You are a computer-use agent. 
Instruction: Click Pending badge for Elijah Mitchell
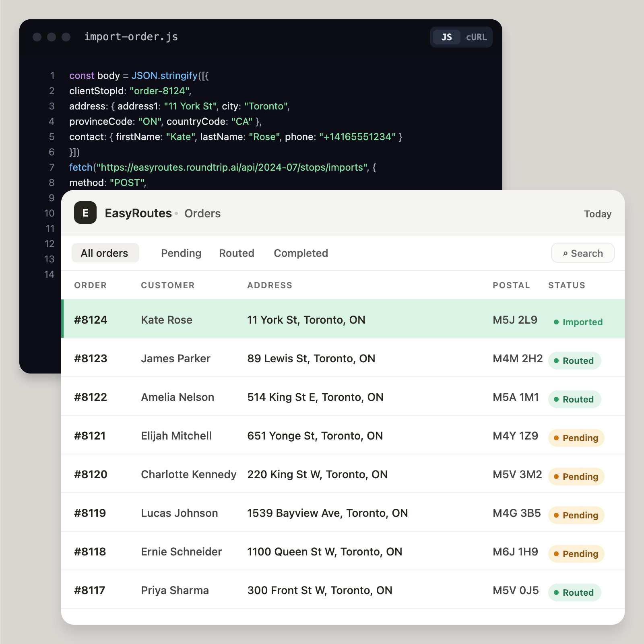point(576,438)
